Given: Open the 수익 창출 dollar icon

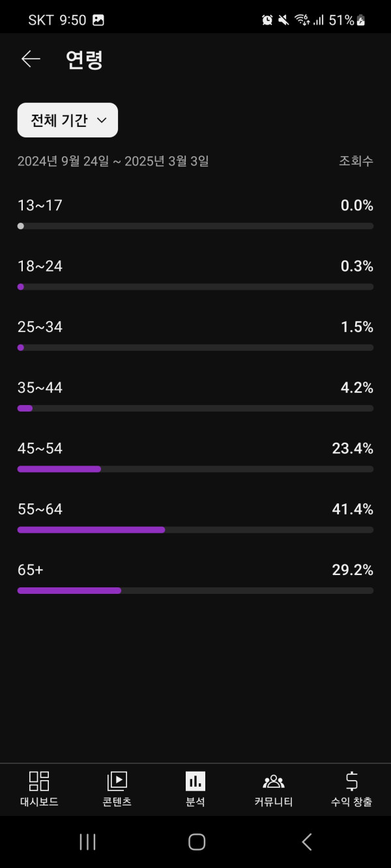Looking at the screenshot, I should click(x=351, y=781).
